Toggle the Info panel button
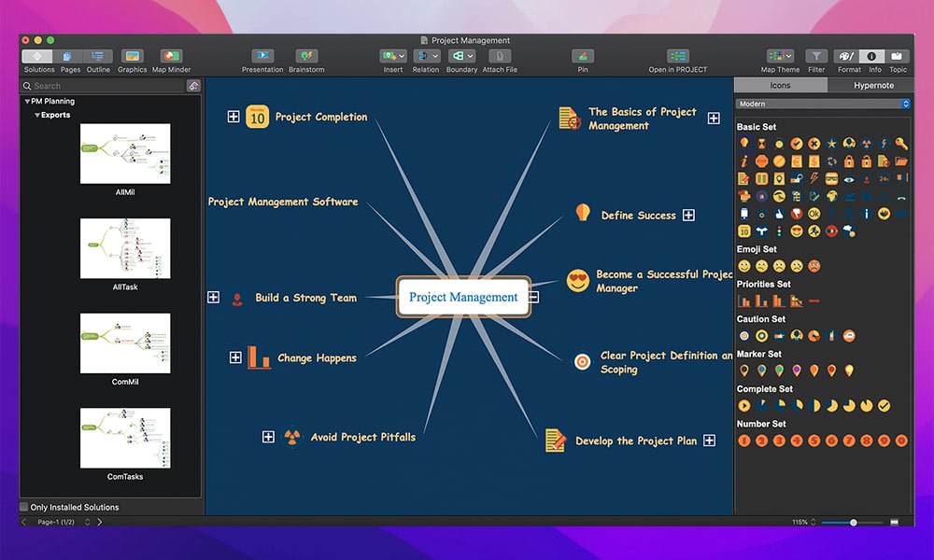The height and width of the screenshot is (560, 934). click(873, 56)
